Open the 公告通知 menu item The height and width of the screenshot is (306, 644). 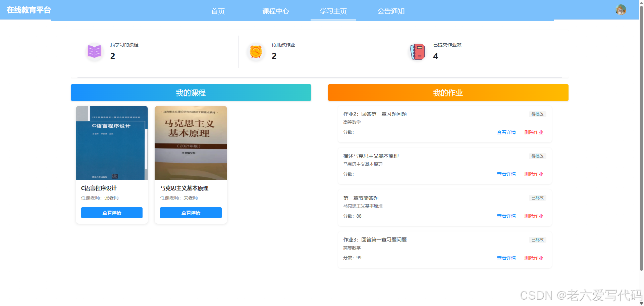391,11
